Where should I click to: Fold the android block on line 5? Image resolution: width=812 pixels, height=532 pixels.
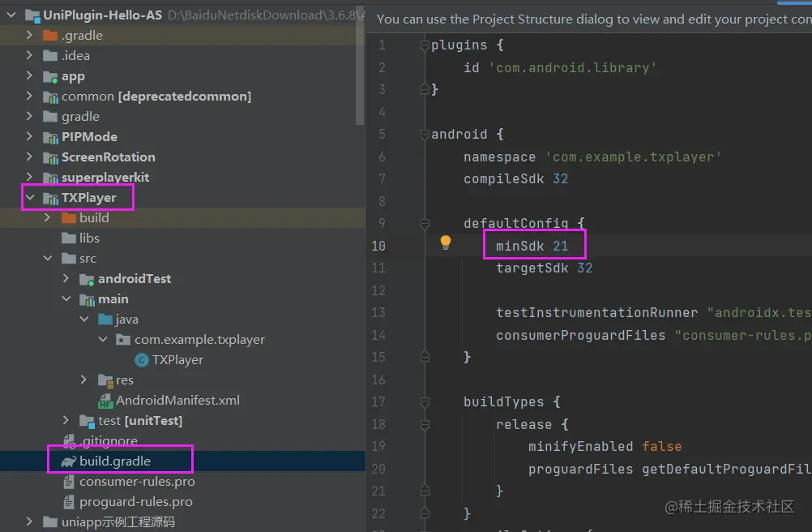point(425,134)
